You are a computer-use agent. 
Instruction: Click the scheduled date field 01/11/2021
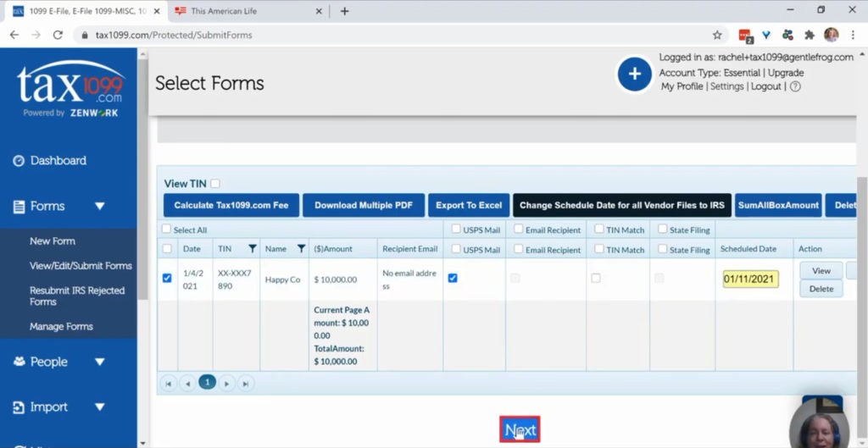750,279
